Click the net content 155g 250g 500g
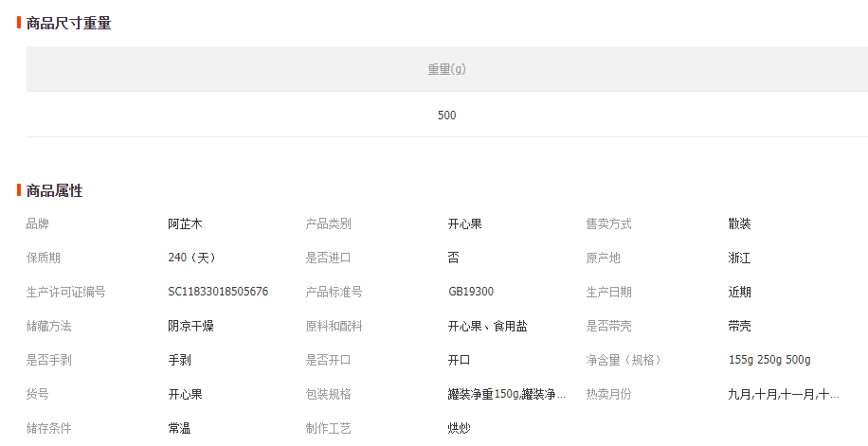Screen dimensions: 868x446 (769, 360)
